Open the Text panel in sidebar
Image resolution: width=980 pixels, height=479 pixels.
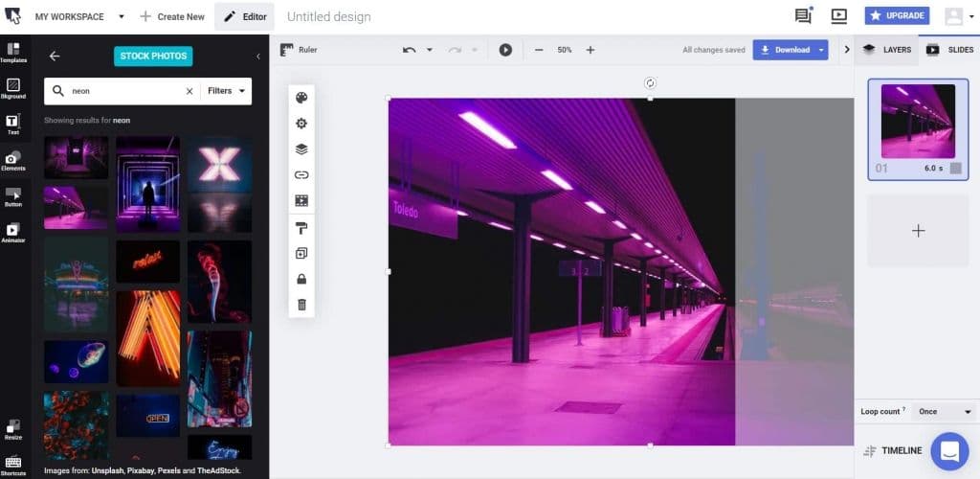(12, 125)
